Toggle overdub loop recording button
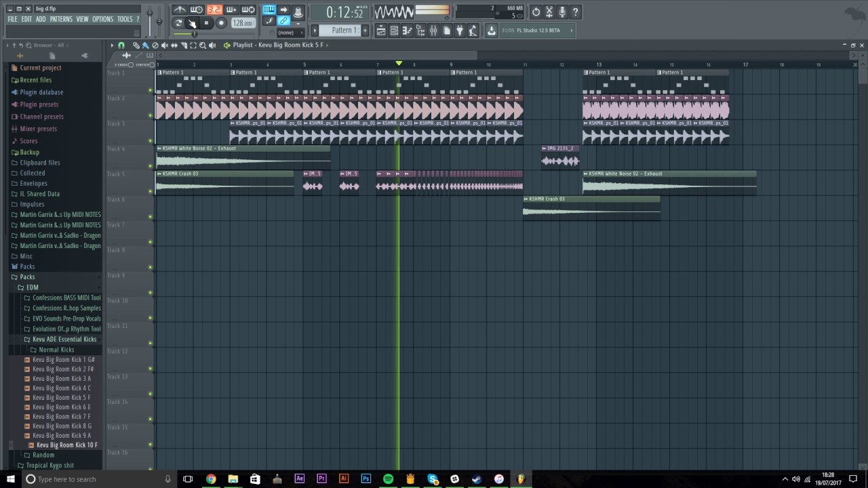 (231, 10)
